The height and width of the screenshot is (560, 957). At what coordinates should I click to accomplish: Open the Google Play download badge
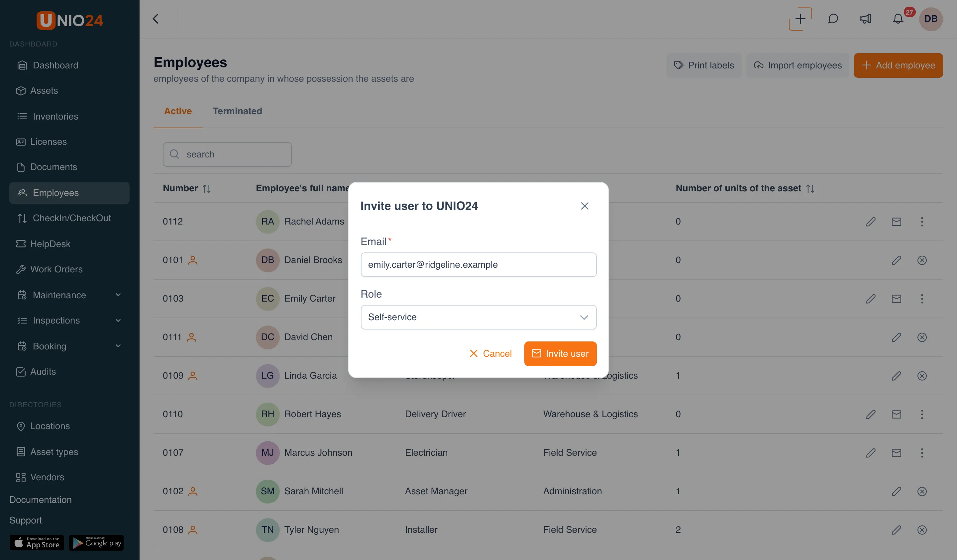pos(96,543)
